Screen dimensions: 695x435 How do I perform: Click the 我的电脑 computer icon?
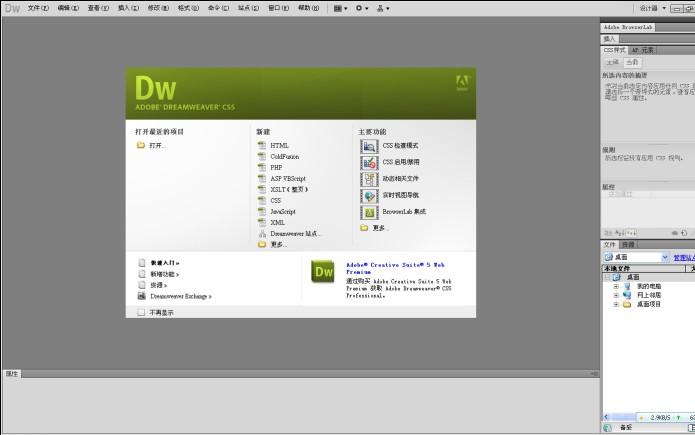tap(627, 286)
